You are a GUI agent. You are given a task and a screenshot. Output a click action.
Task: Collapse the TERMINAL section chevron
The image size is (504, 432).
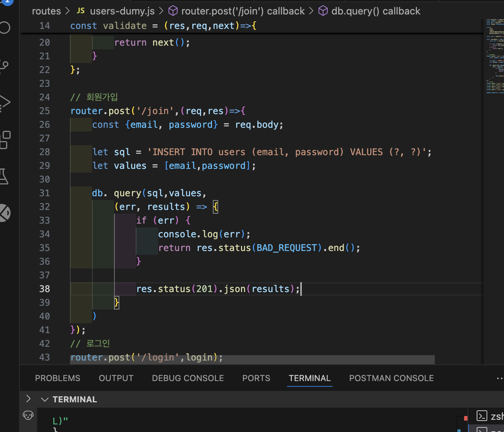tap(45, 399)
